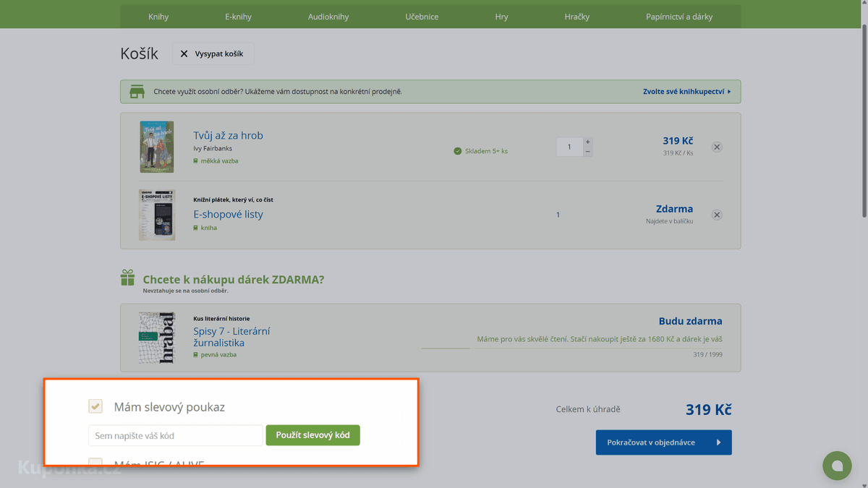Open the Papírnictví a dárky menu
868x488 pixels.
[x=679, y=17]
